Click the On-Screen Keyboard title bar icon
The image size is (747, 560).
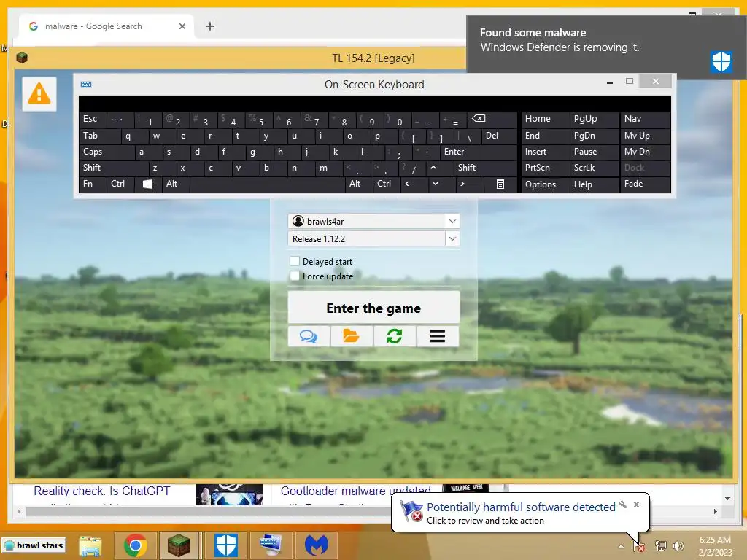pos(86,85)
